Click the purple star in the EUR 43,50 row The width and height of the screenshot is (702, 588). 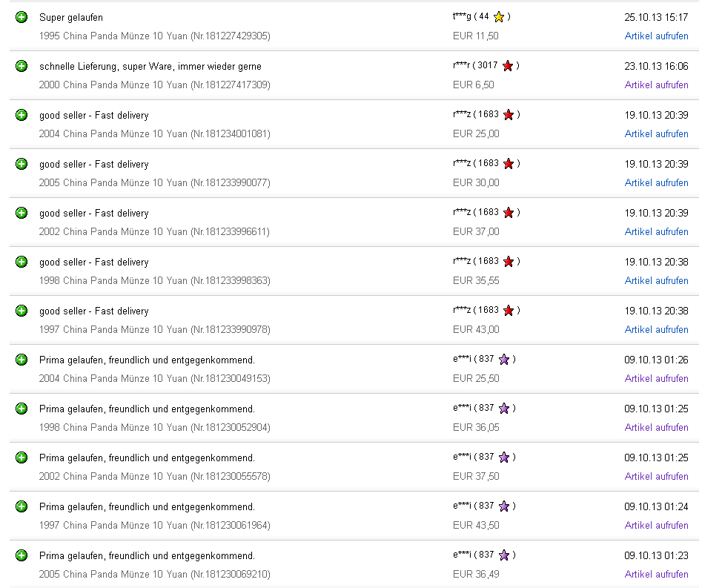pos(504,506)
